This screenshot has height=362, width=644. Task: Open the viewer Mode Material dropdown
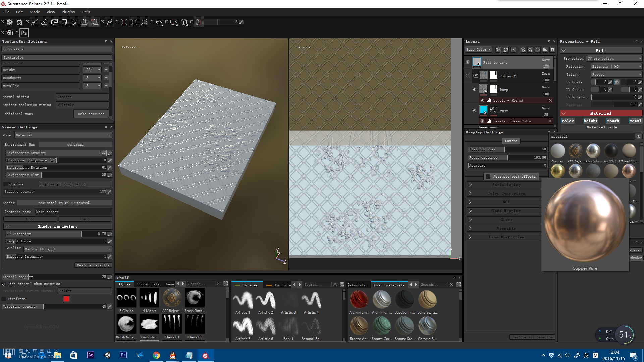coord(63,135)
